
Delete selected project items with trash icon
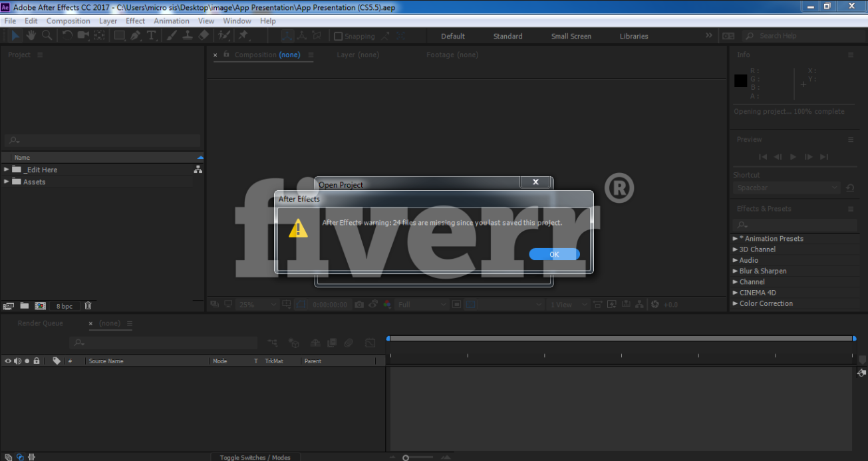pos(88,305)
